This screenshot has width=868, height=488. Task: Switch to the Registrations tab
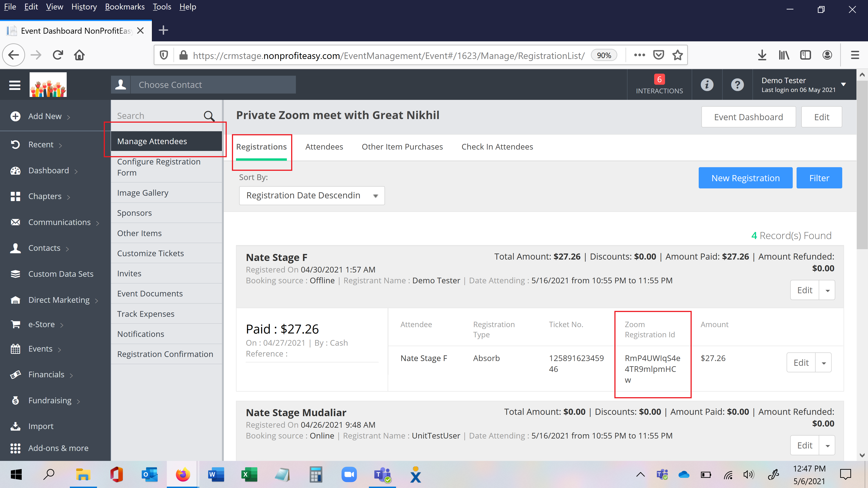[261, 147]
